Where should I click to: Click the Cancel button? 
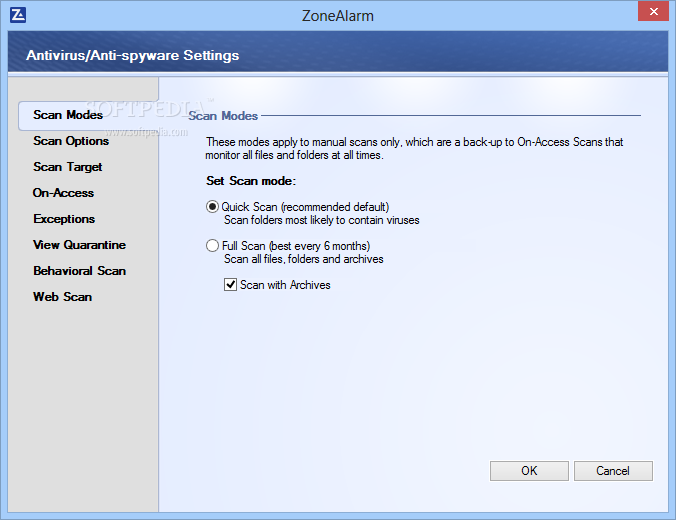(613, 471)
